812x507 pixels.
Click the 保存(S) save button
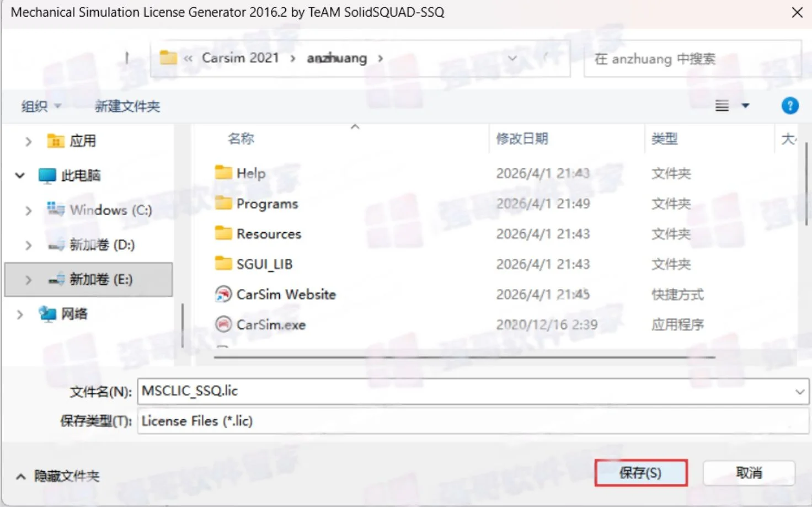pos(640,473)
